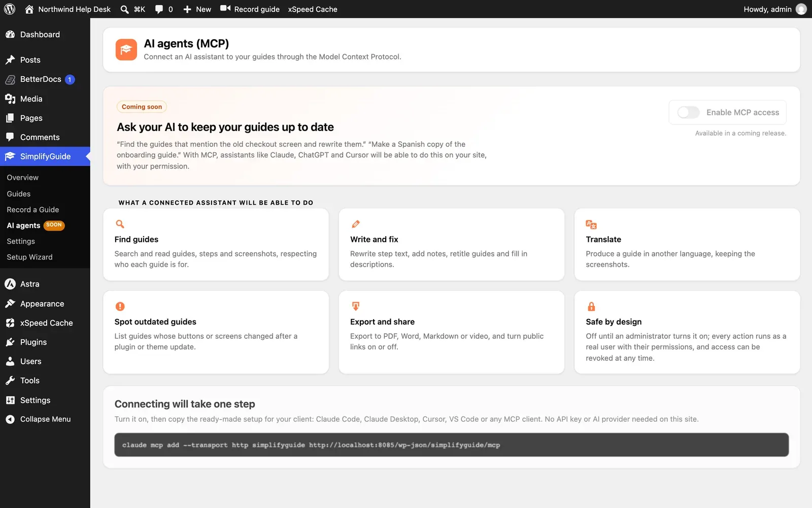Open the search magnifier in admin bar
812x508 pixels.
click(124, 9)
